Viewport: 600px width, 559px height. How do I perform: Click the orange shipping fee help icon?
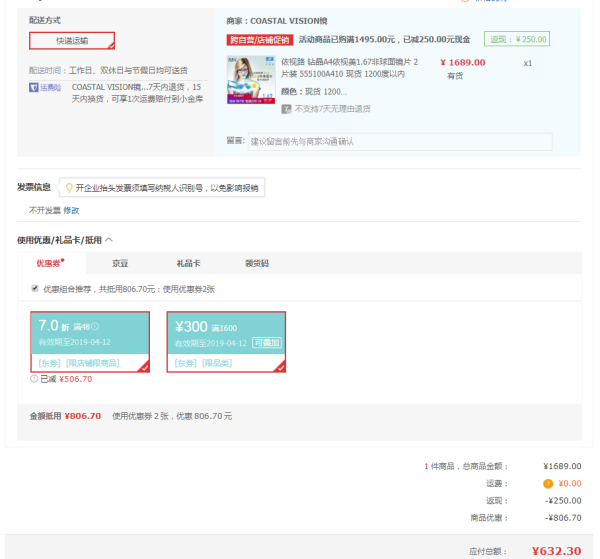click(548, 484)
